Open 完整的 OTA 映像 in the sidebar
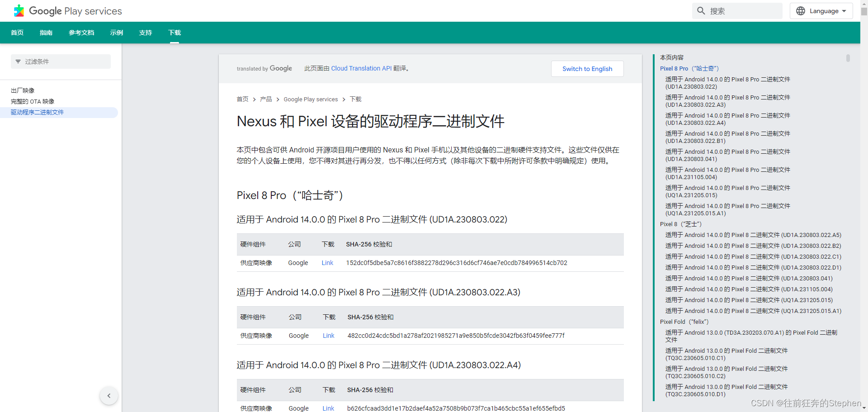 [33, 101]
